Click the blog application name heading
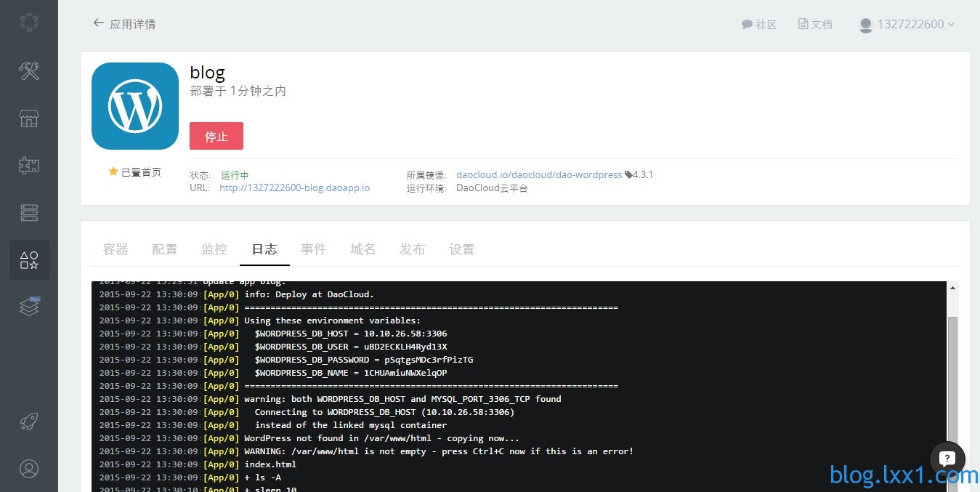980x492 pixels. (x=208, y=73)
